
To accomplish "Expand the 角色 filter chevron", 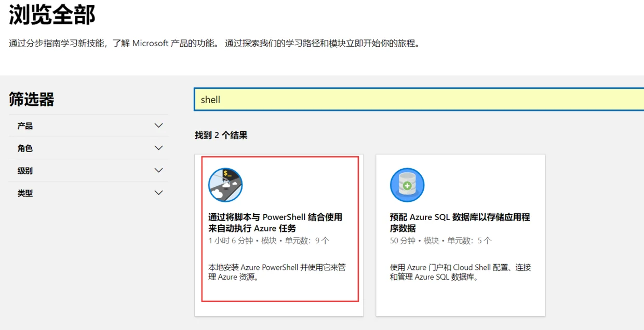I will [159, 148].
